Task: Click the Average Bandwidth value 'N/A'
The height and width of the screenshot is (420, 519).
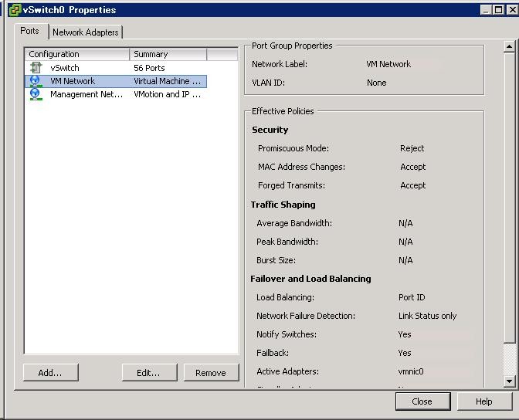Action: point(405,223)
